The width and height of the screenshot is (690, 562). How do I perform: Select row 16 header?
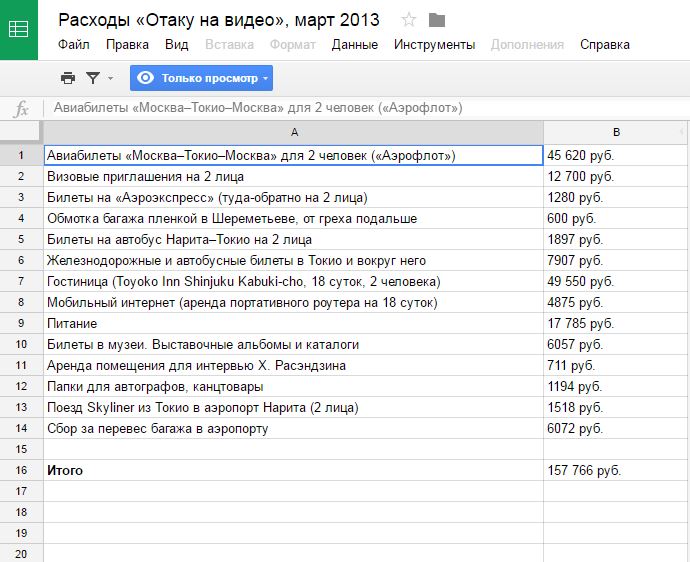click(x=21, y=470)
